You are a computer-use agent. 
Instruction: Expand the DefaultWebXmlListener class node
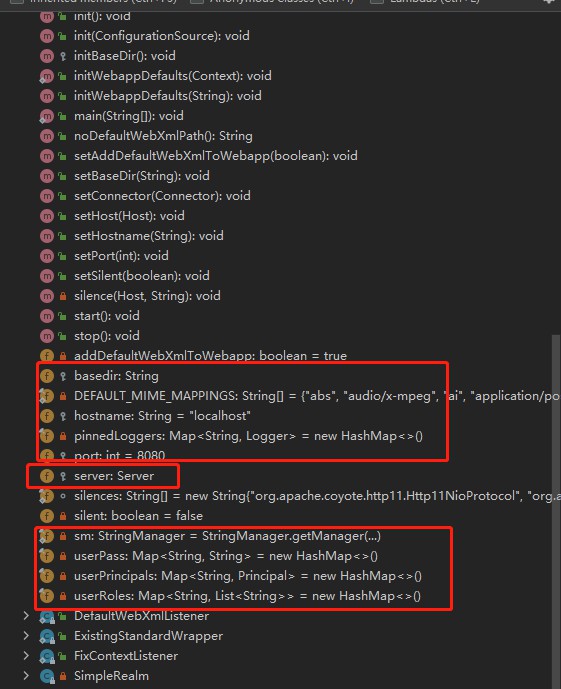[26, 616]
